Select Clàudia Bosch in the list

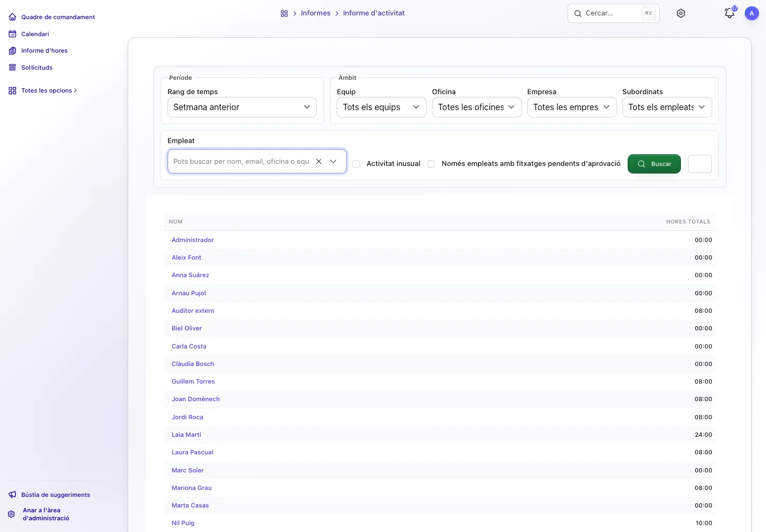[x=193, y=364]
